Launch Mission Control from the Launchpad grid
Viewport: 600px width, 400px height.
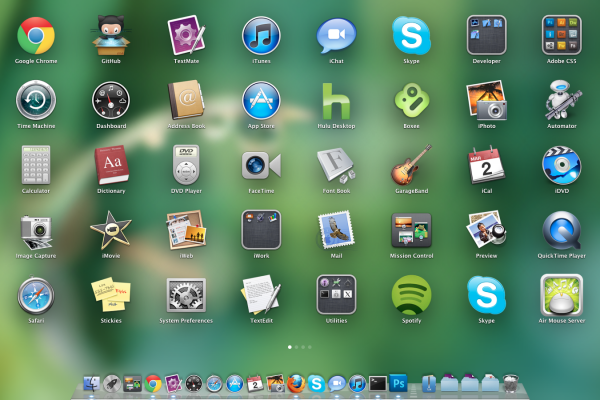(x=411, y=230)
